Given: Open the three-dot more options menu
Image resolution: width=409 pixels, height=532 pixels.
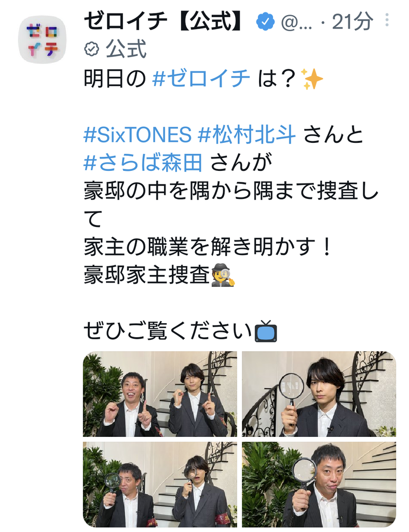Looking at the screenshot, I should pos(387,20).
